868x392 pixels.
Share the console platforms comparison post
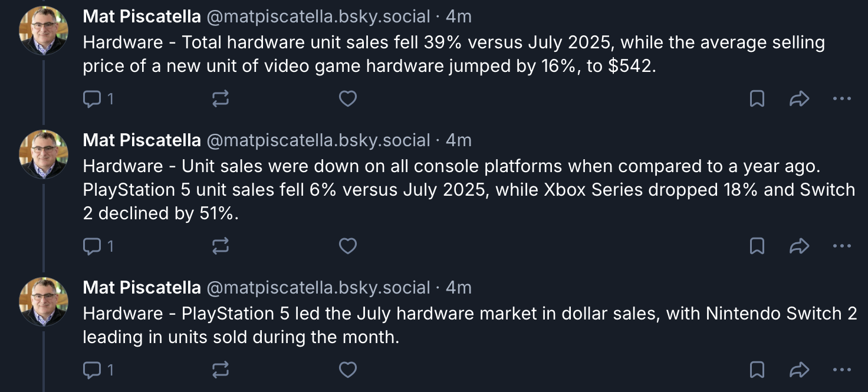coord(799,246)
